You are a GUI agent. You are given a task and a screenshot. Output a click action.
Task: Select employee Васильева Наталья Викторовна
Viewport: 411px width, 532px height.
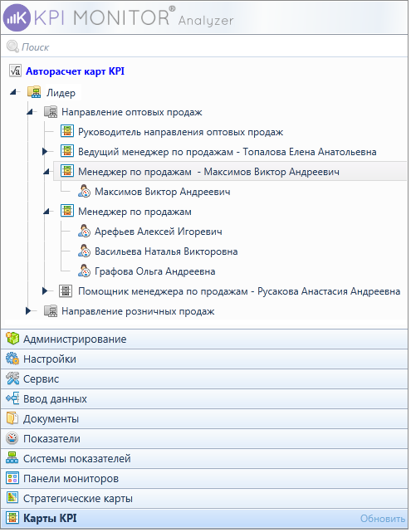(166, 251)
